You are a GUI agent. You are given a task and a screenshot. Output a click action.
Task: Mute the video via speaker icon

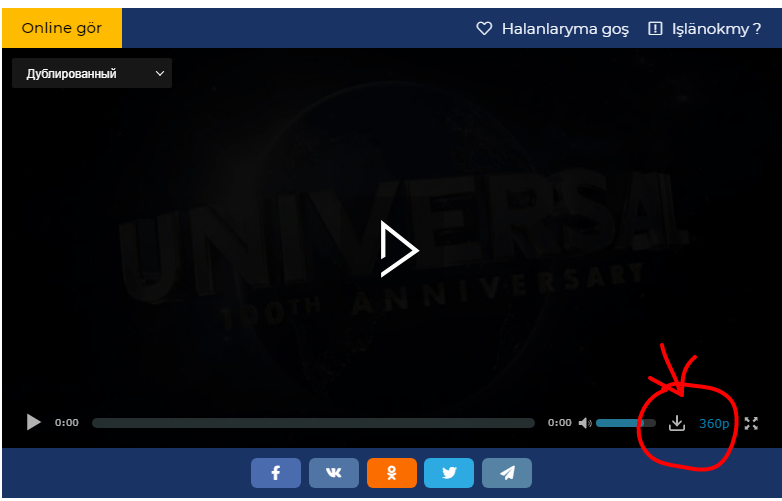tap(585, 423)
